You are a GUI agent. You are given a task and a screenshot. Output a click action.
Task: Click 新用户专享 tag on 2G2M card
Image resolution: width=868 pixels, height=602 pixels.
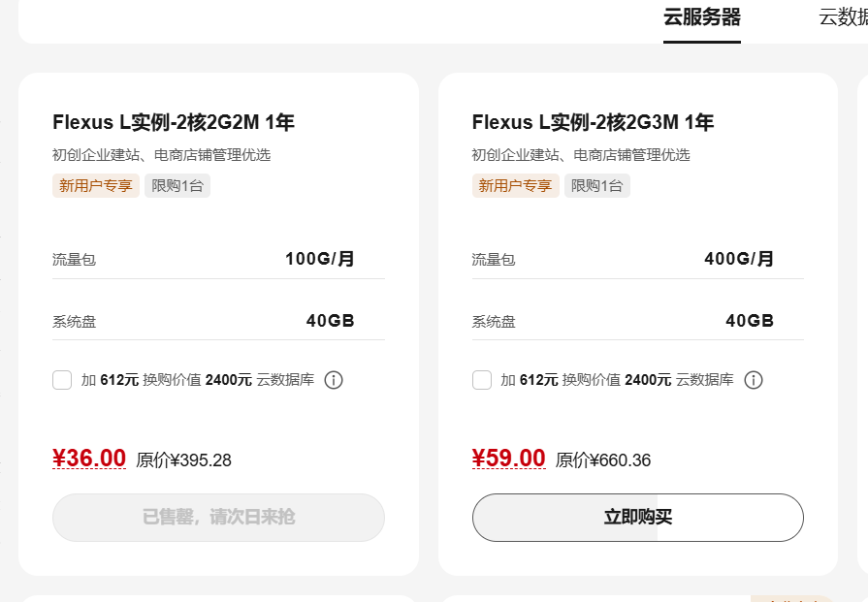coord(96,186)
